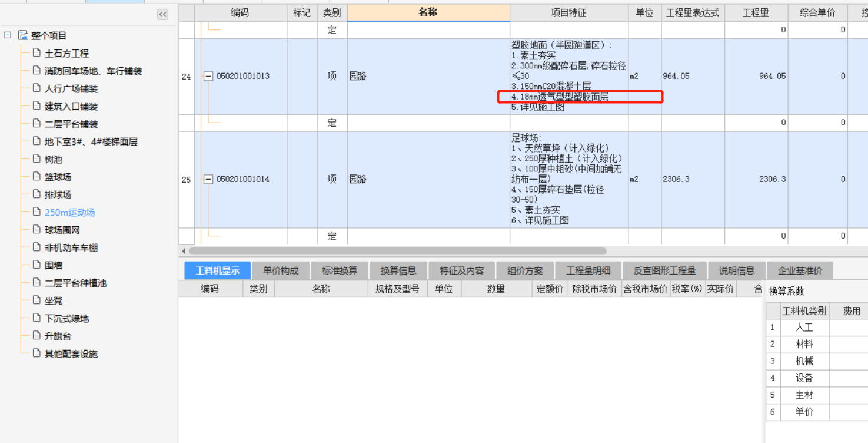Open 其他配套设施 tree item
The image size is (868, 443).
click(x=71, y=353)
